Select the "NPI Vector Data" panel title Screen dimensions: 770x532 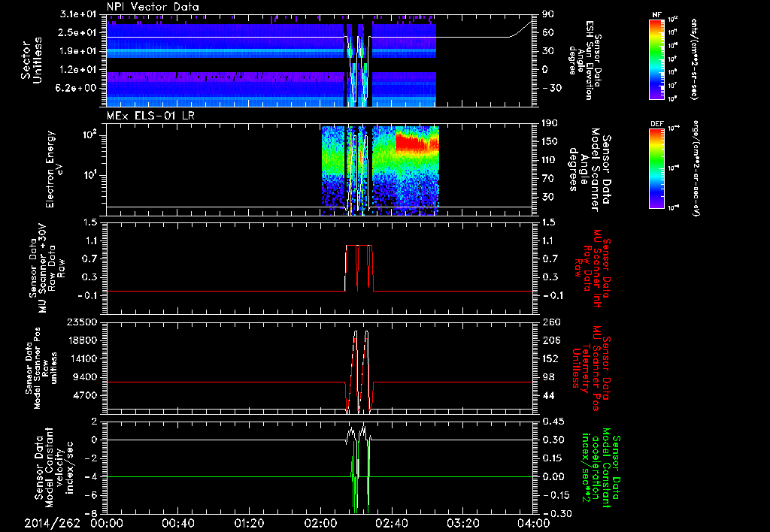[x=153, y=7]
